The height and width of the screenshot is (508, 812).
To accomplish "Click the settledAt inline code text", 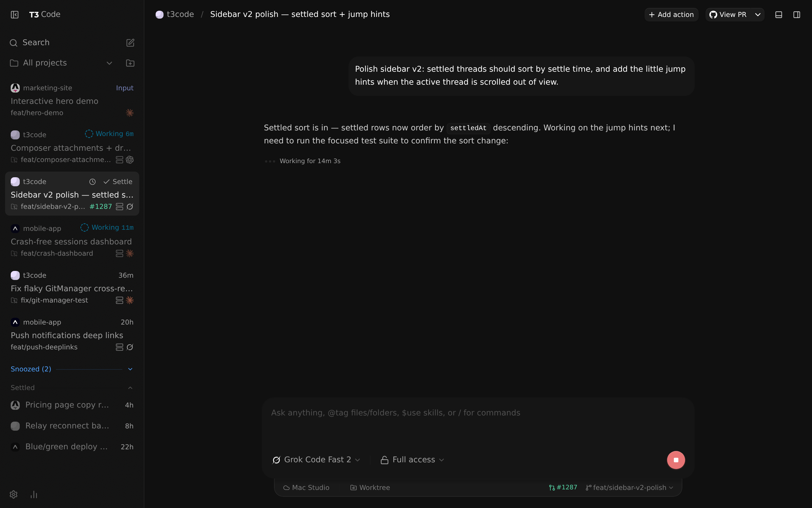I will point(468,128).
